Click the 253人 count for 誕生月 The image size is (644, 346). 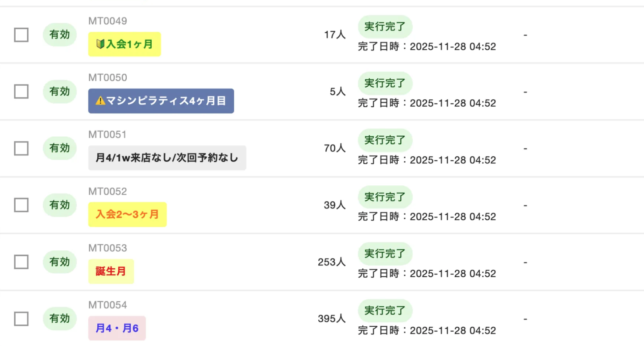point(332,262)
